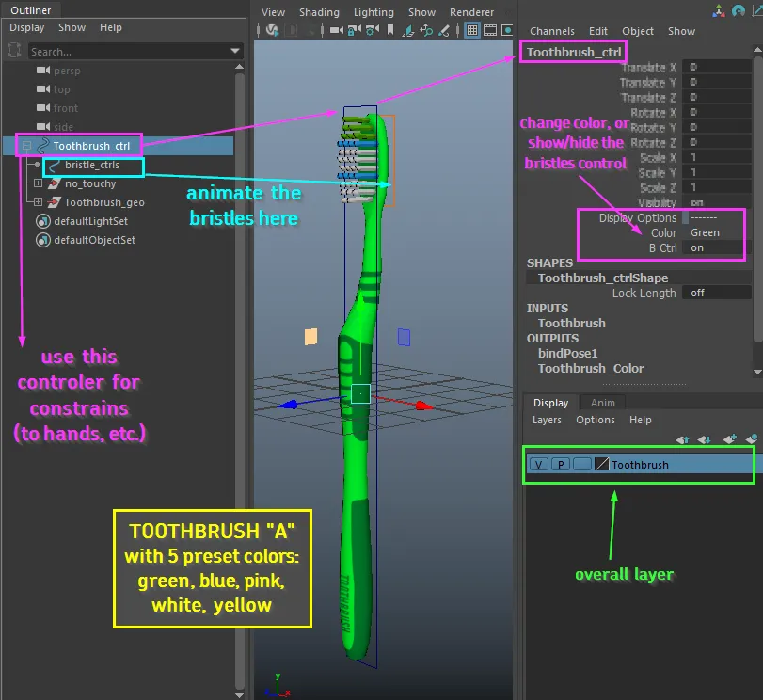Toggle visibility V box of Toothbrush layer

538,465
